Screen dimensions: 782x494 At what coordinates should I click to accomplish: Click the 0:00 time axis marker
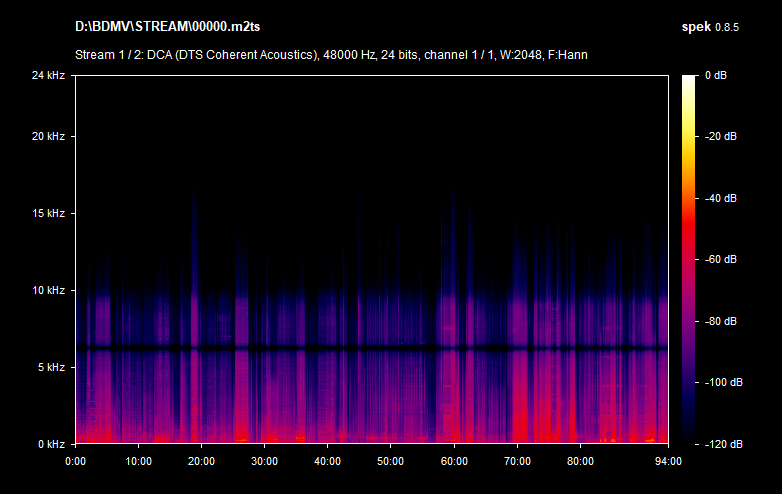[x=75, y=461]
